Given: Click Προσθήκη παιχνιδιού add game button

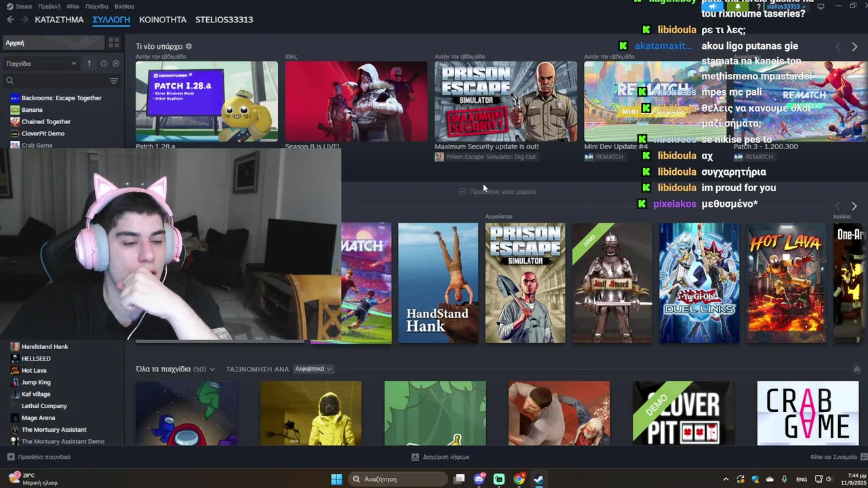Looking at the screenshot, I should [39, 457].
